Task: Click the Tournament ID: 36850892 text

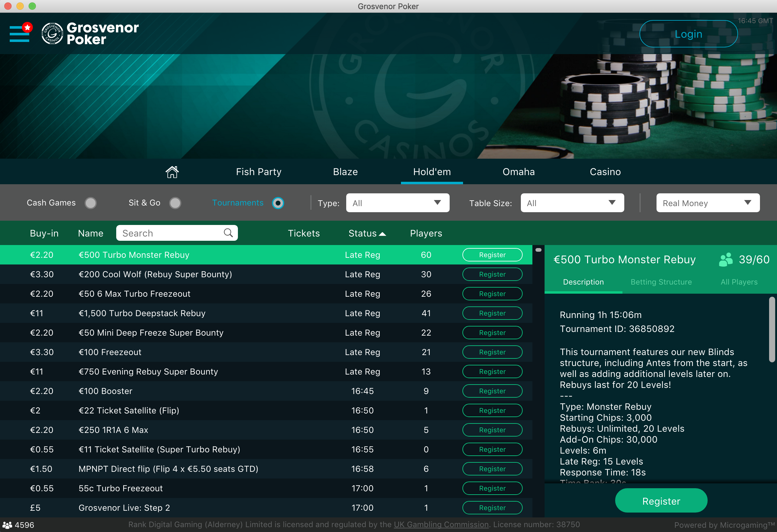Action: (x=617, y=329)
